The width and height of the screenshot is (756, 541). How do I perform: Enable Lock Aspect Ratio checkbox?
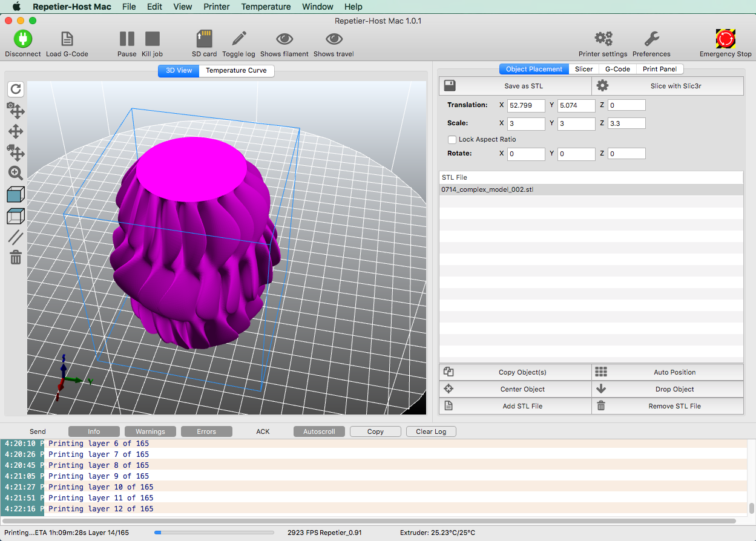click(x=452, y=140)
